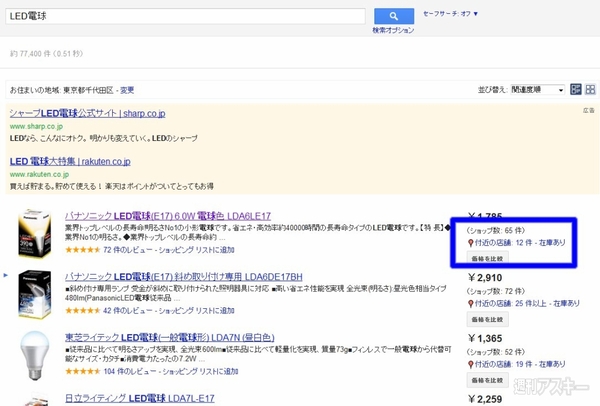Open パナソニック LDA6DE17BH product title
The image size is (600, 406).
coord(184,277)
